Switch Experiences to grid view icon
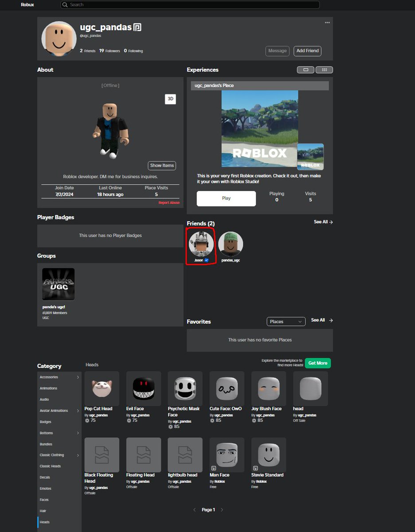 [x=324, y=70]
